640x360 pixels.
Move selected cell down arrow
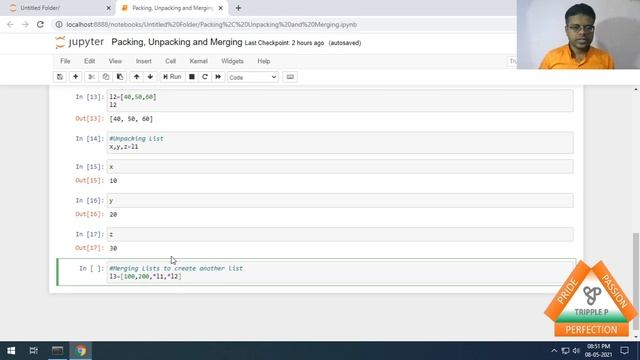tap(150, 77)
